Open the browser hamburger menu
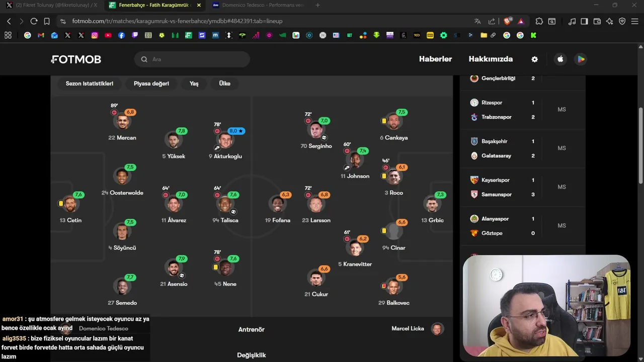Image resolution: width=644 pixels, height=362 pixels. point(635,21)
